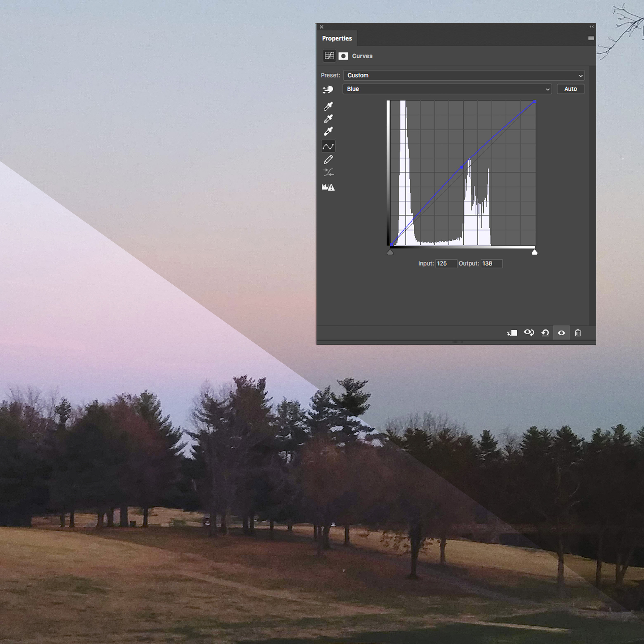The width and height of the screenshot is (644, 644).
Task: Pick the white point eyedropper
Action: tap(328, 131)
